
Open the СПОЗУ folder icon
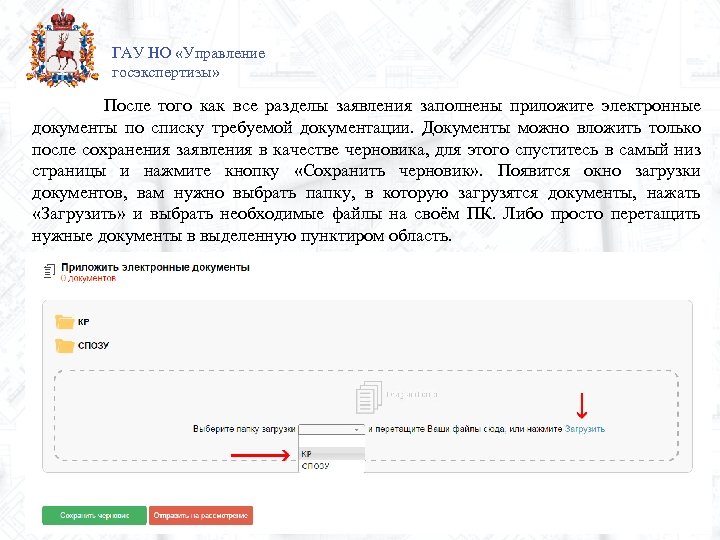(x=64, y=345)
